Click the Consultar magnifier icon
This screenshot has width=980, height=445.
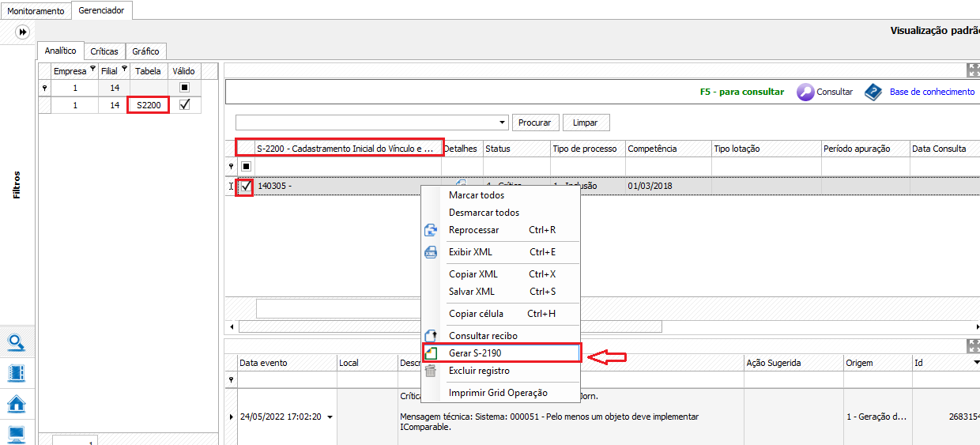point(805,92)
